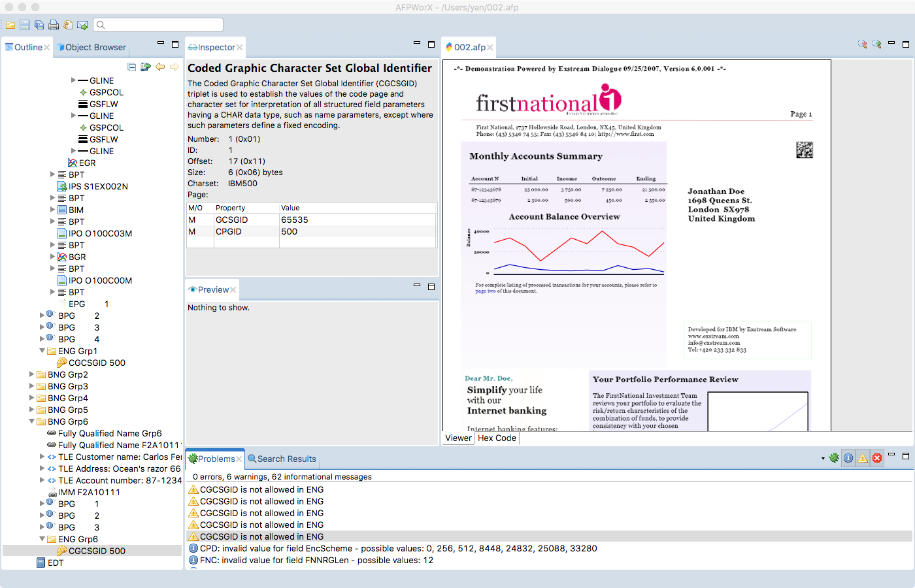Open the Search Results tab
The height and width of the screenshot is (588, 915).
(x=282, y=459)
